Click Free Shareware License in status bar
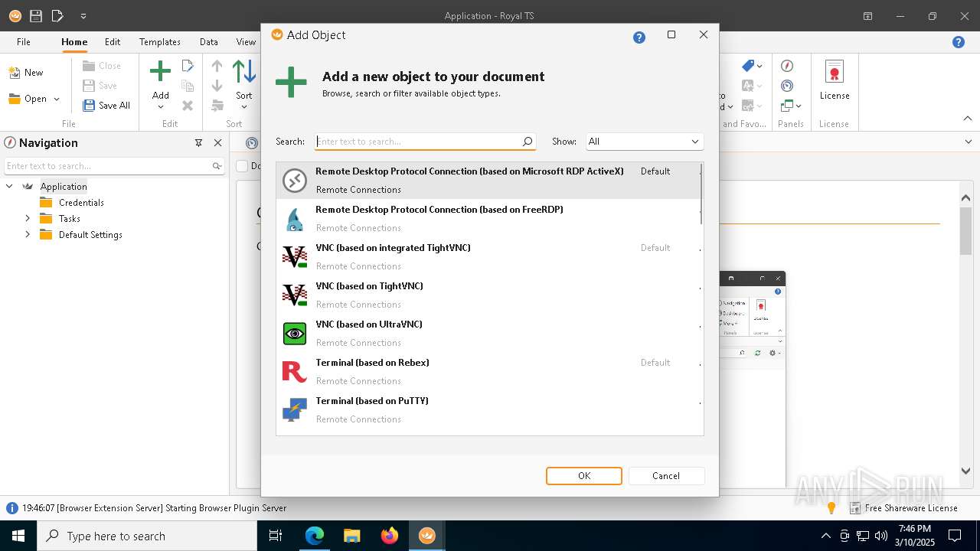This screenshot has height=551, width=980. 911,508
